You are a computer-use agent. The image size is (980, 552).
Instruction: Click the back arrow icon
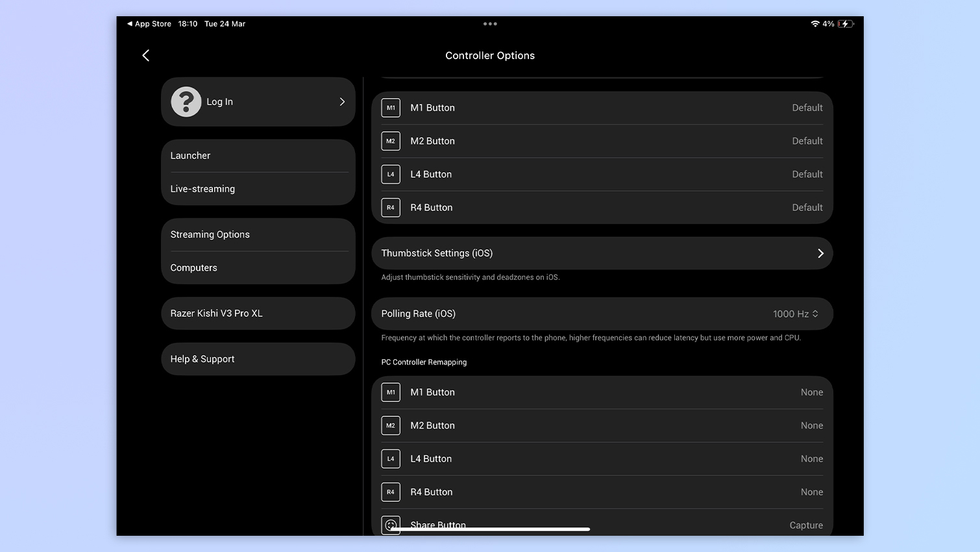tap(145, 55)
